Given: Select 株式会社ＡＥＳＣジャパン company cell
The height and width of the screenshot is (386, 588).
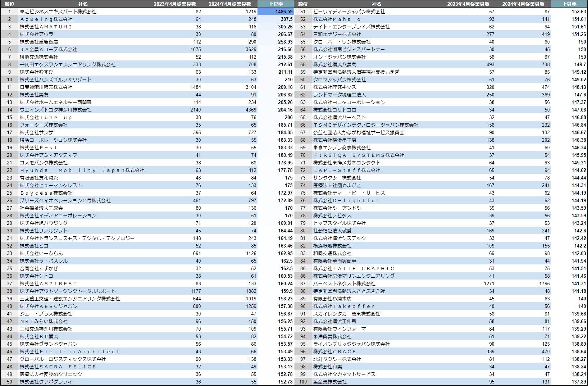Looking at the screenshot, I should (49, 306).
